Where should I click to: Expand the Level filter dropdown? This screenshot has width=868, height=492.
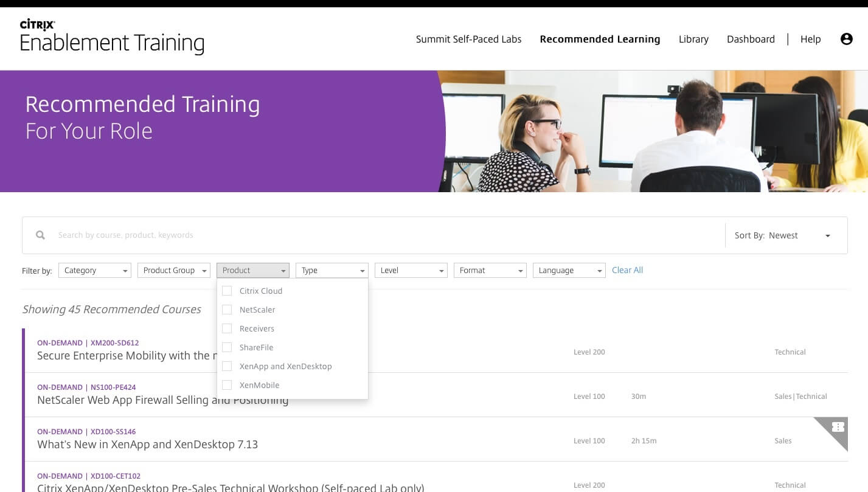pyautogui.click(x=411, y=270)
